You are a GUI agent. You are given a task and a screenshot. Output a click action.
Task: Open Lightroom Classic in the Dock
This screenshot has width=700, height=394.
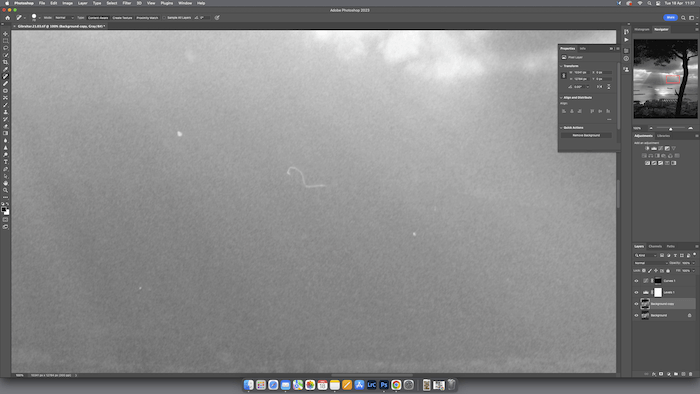[x=371, y=385]
